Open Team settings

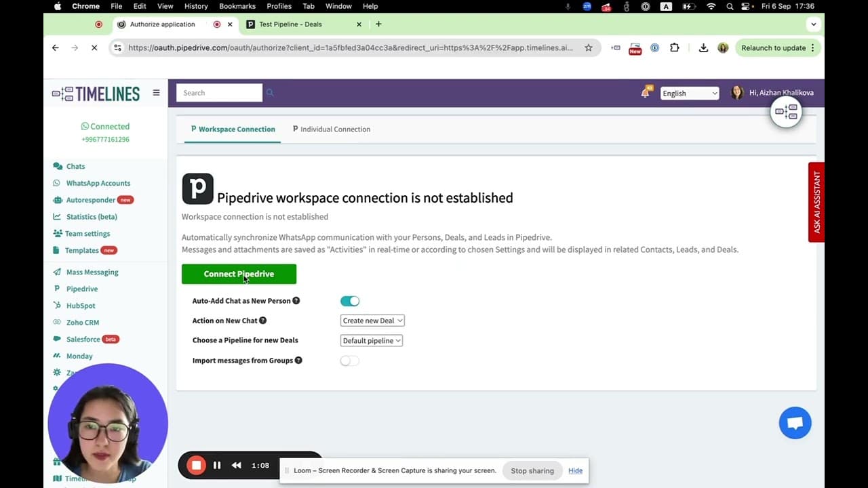click(88, 233)
